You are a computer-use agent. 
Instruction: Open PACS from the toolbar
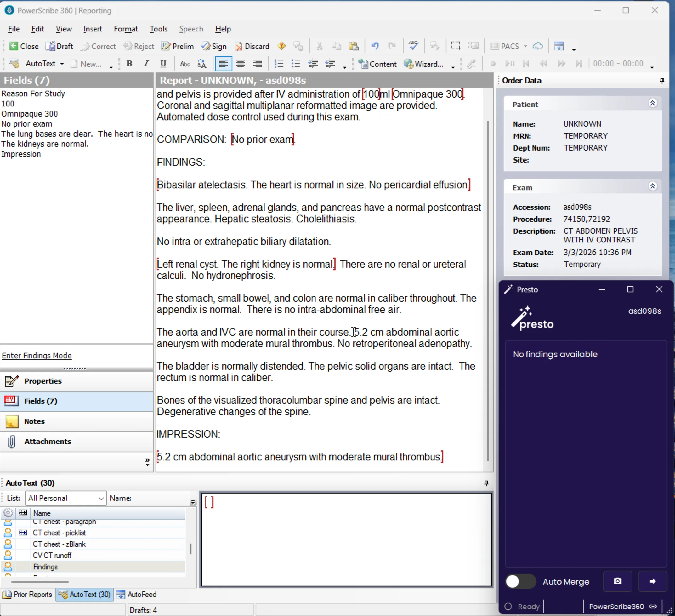coord(508,46)
